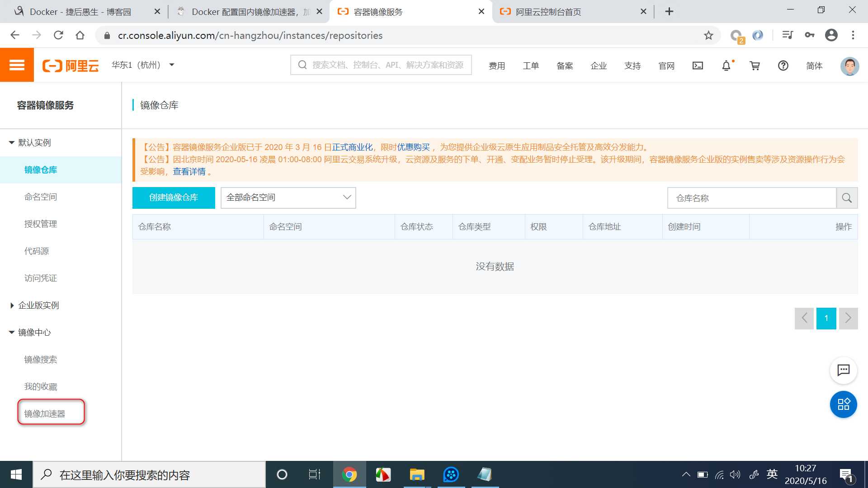Open the 企业 top menu

pos(599,66)
